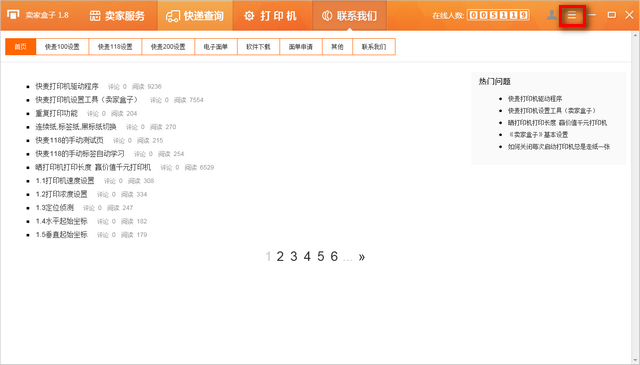Select the 首页 tab
640x365 pixels.
20,47
